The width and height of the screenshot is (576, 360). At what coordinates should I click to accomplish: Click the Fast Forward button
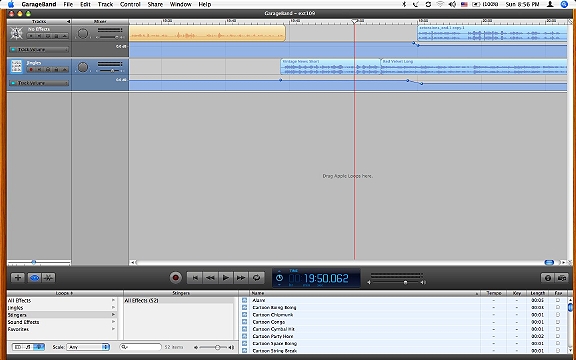(x=241, y=278)
